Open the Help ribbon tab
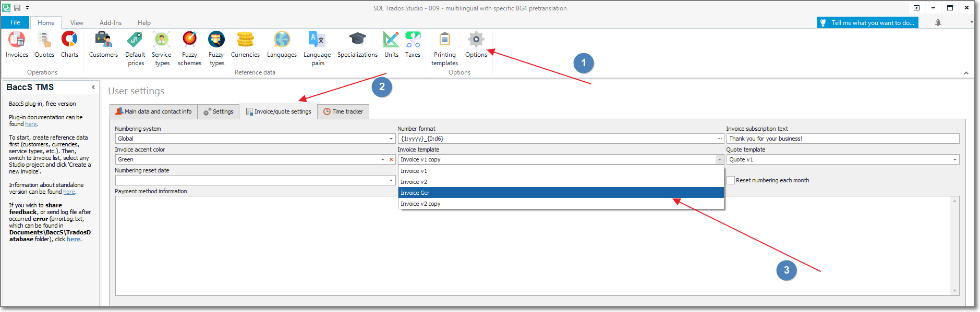This screenshot has height=312, width=980. 144,23
